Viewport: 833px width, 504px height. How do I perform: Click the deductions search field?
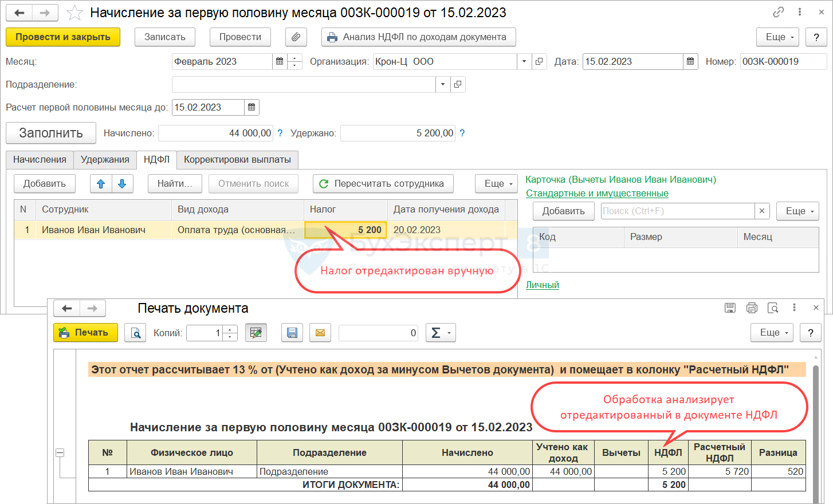coord(678,211)
